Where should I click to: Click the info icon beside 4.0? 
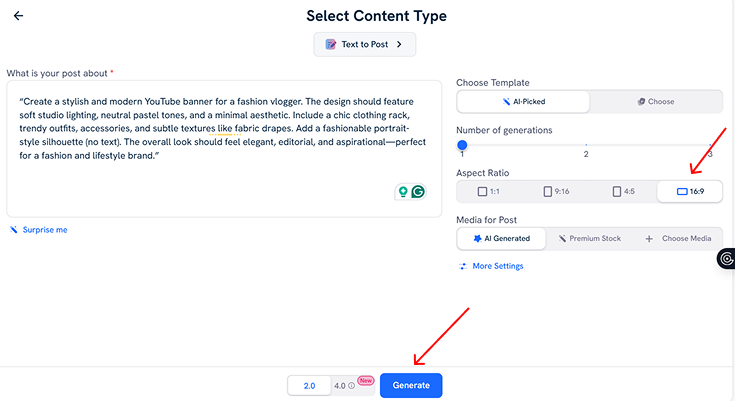coord(351,386)
